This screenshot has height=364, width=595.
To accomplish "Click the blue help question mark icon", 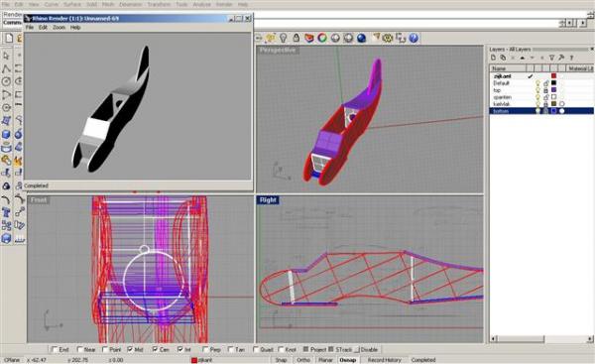I will [x=414, y=38].
